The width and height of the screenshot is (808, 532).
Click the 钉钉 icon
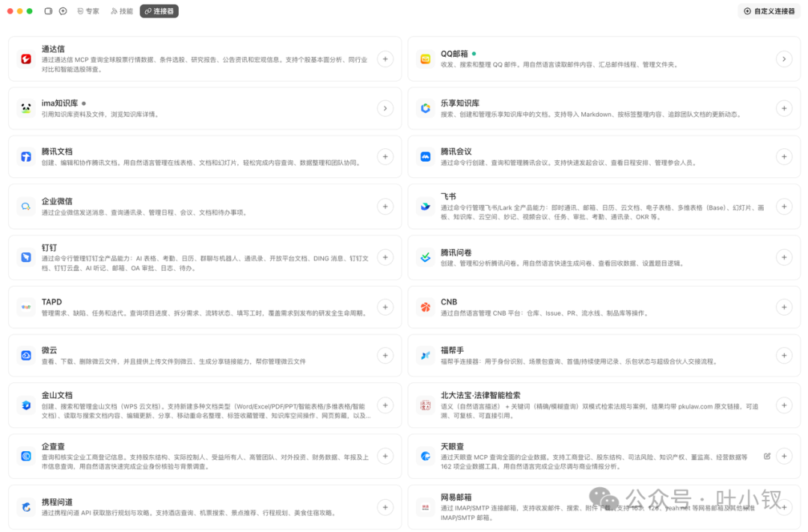[x=25, y=257]
